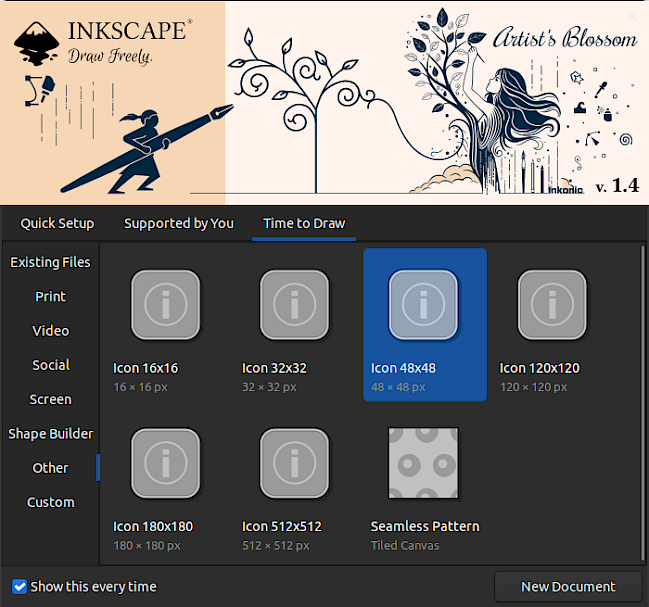This screenshot has height=607, width=649.
Task: Choose the Icon 32x32 template icon
Action: [294, 305]
